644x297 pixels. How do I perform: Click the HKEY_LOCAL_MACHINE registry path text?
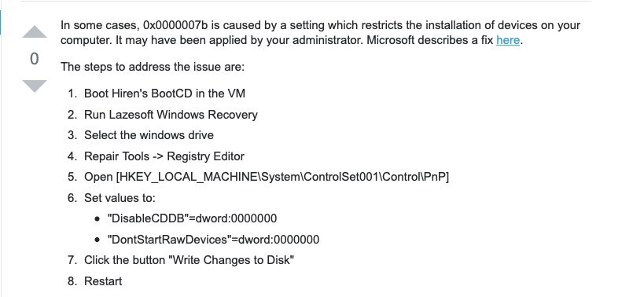[282, 177]
